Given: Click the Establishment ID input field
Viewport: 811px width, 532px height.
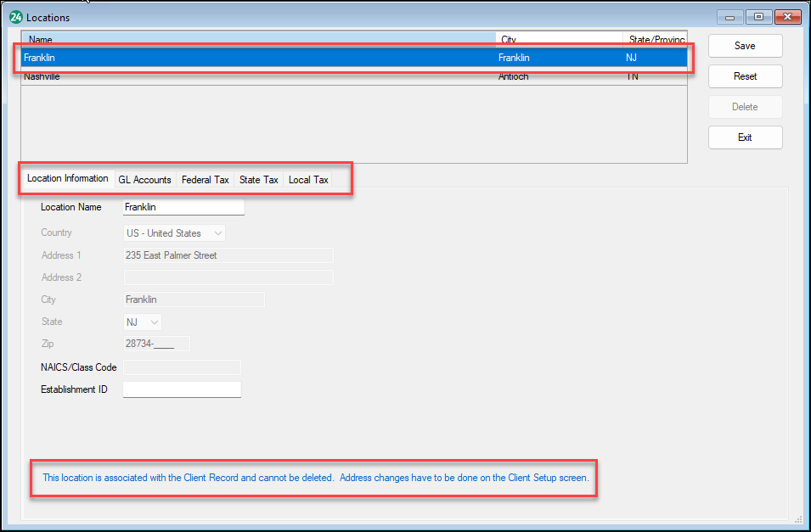Looking at the screenshot, I should [x=181, y=389].
